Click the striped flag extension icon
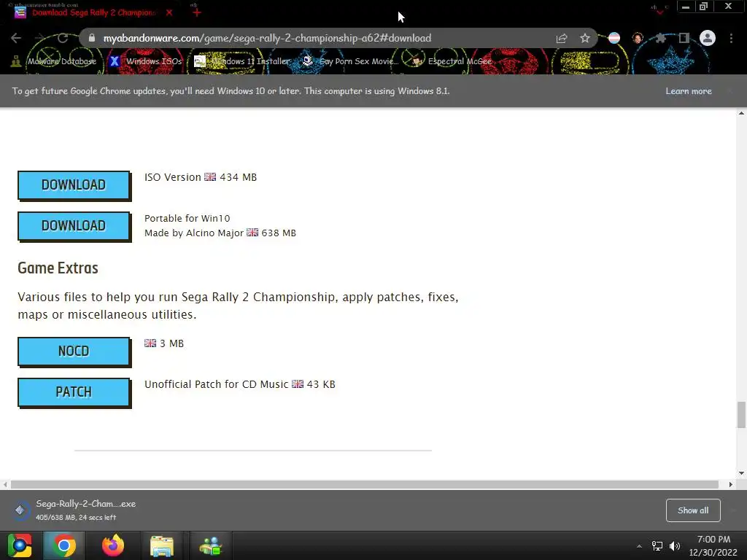 click(x=614, y=38)
